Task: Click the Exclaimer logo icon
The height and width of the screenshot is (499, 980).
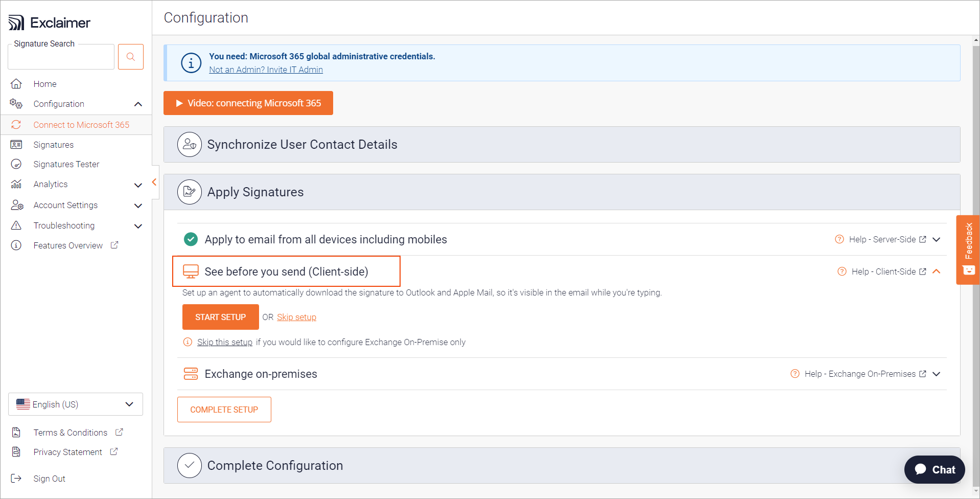Action: coord(16,22)
